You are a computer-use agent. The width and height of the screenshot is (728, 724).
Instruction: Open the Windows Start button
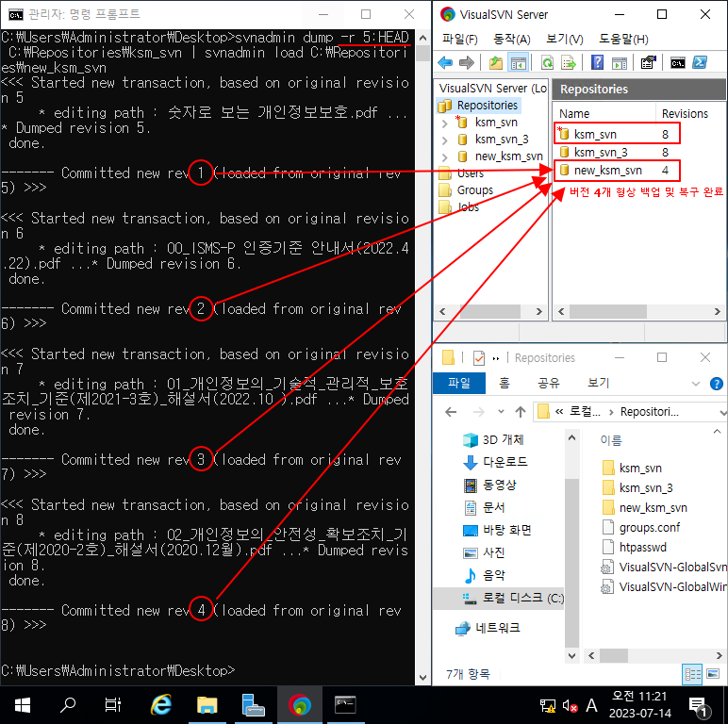23,705
